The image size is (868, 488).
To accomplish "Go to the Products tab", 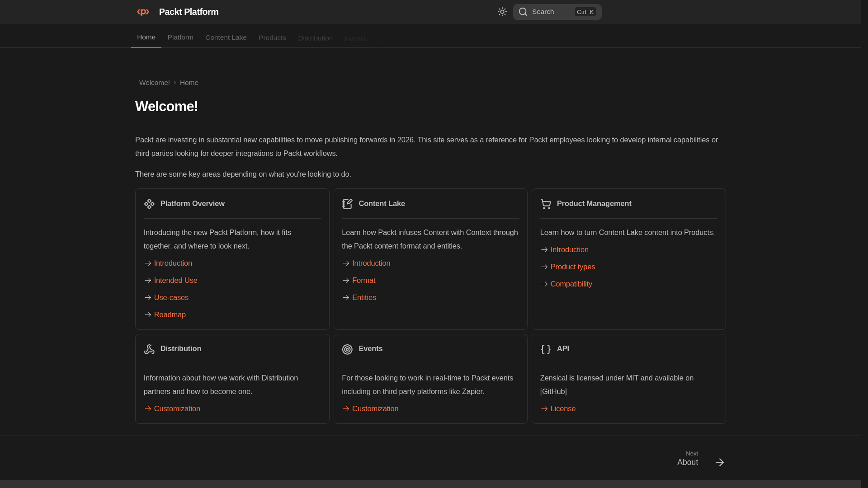I will coord(272,38).
